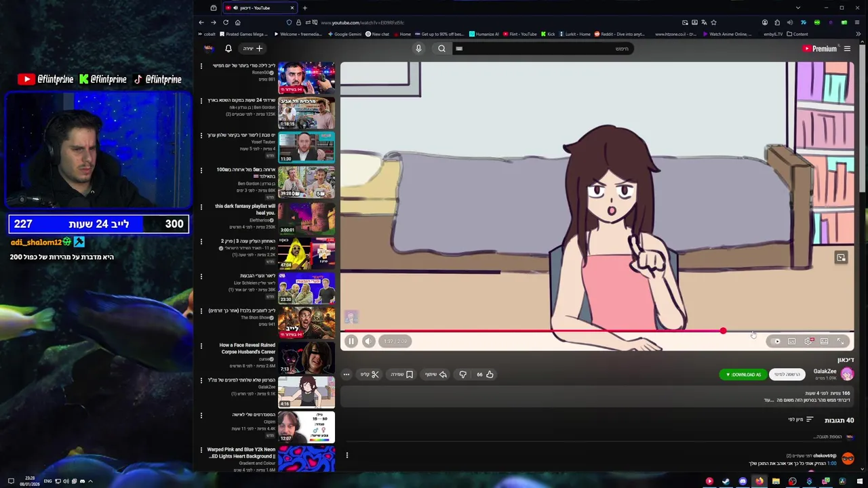Click the YouTube search magnifier button

click(441, 48)
